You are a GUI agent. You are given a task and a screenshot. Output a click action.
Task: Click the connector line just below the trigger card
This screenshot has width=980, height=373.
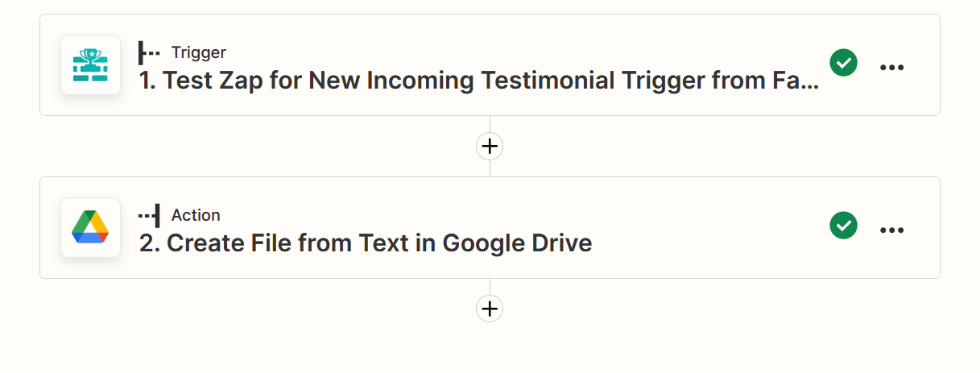coord(490,124)
